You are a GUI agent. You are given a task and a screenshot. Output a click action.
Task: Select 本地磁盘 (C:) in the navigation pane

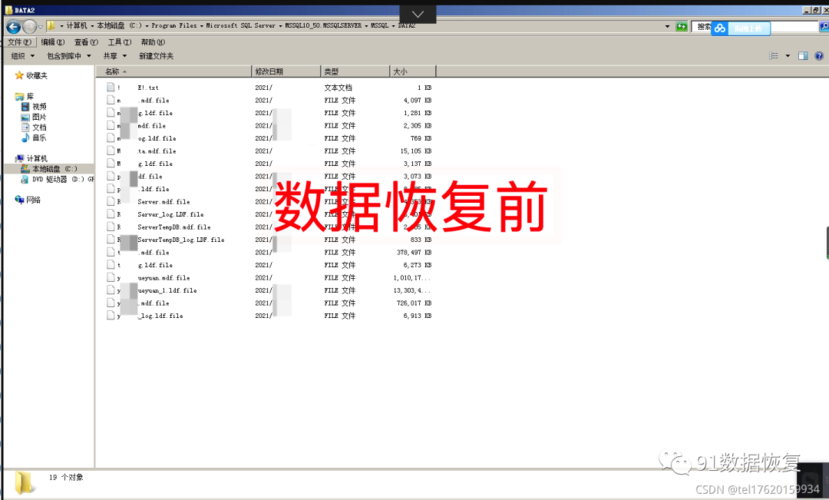pos(49,169)
